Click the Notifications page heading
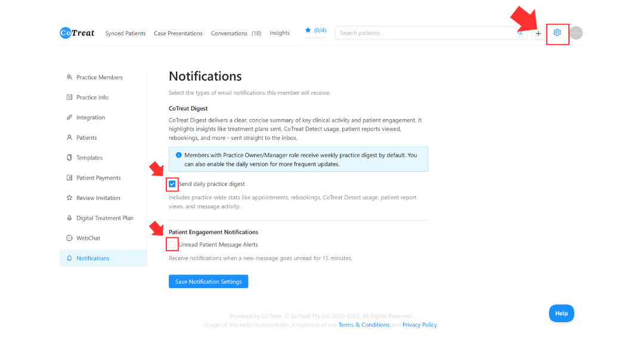Viewport: 644px width, 340px height. (205, 76)
